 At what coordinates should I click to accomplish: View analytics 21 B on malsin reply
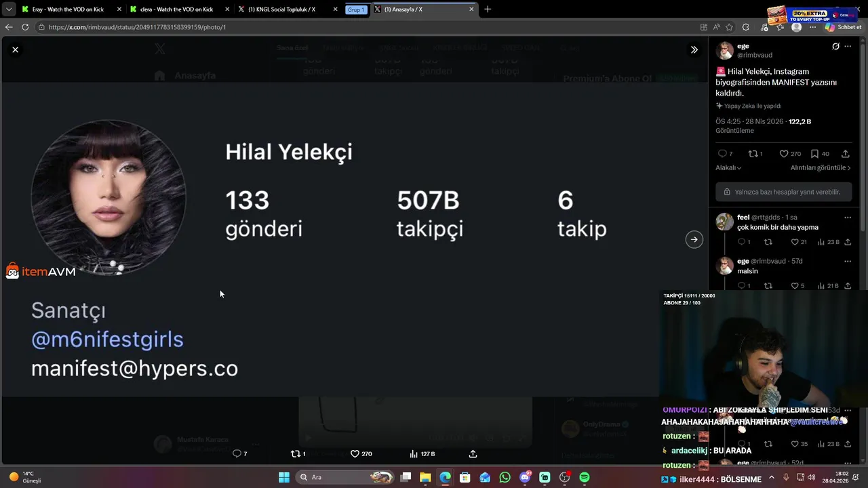(x=828, y=286)
